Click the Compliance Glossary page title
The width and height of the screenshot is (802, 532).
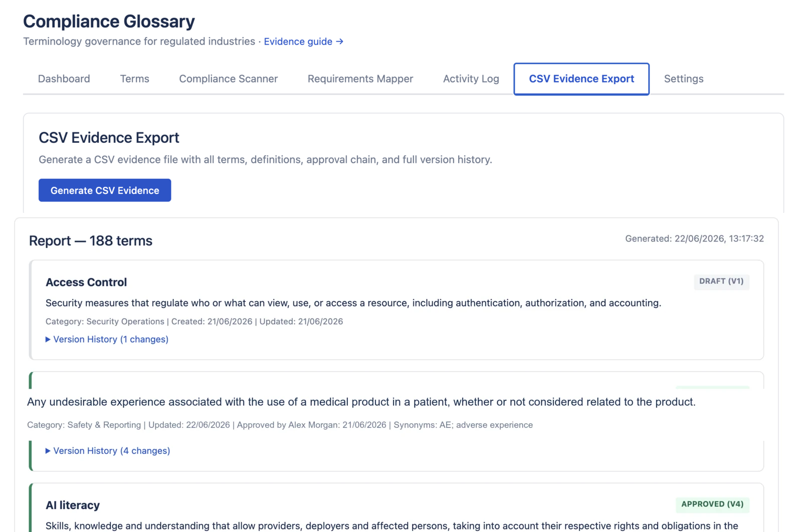pos(109,22)
